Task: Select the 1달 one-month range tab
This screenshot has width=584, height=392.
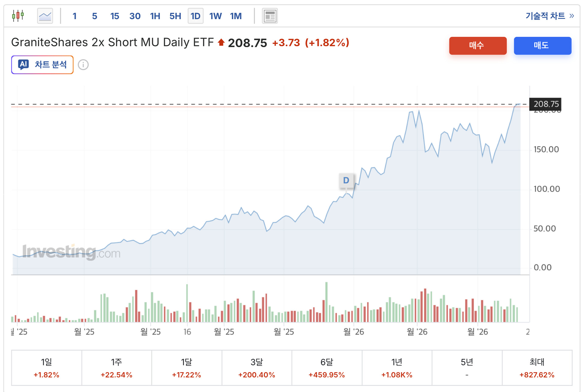Action: (186, 368)
